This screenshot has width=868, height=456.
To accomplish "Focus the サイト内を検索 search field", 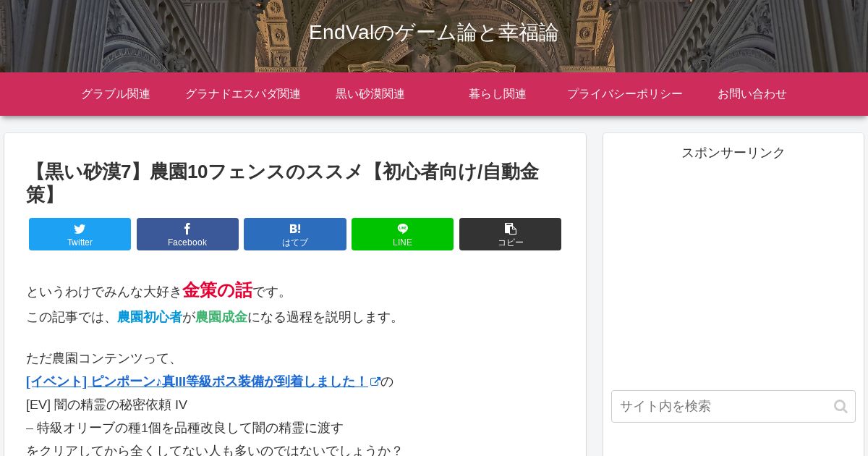I will click(733, 407).
